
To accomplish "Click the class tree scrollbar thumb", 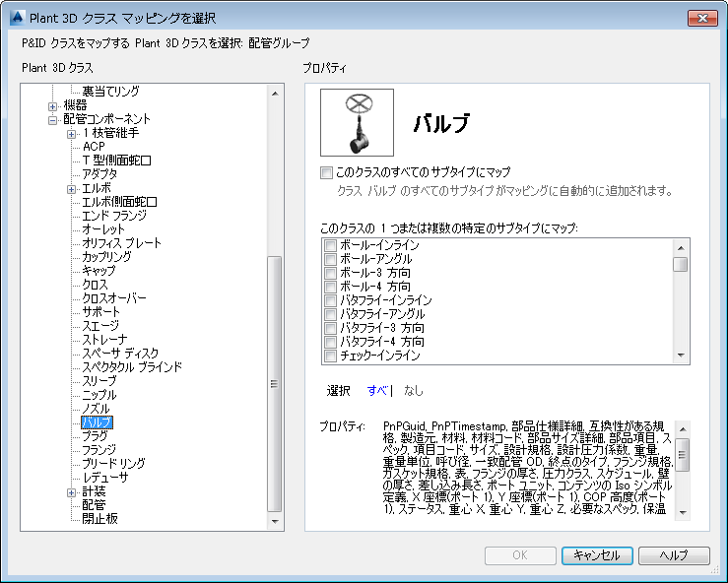I will click(x=275, y=384).
